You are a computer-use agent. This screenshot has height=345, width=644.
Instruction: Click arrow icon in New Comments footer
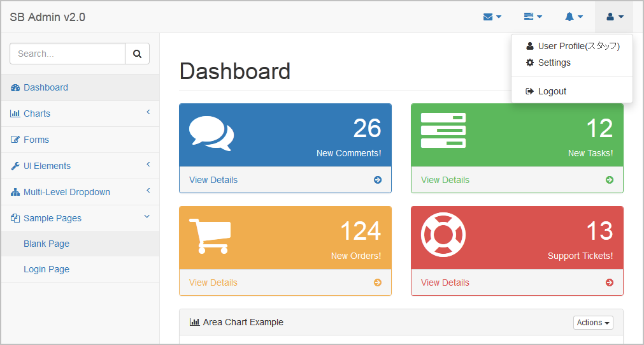378,180
